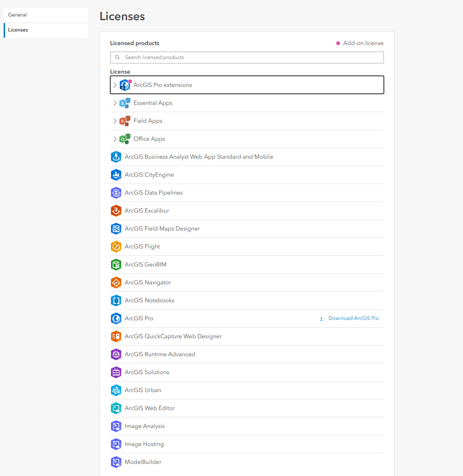Click the Search licensed products field
The height and width of the screenshot is (476, 463).
247,58
